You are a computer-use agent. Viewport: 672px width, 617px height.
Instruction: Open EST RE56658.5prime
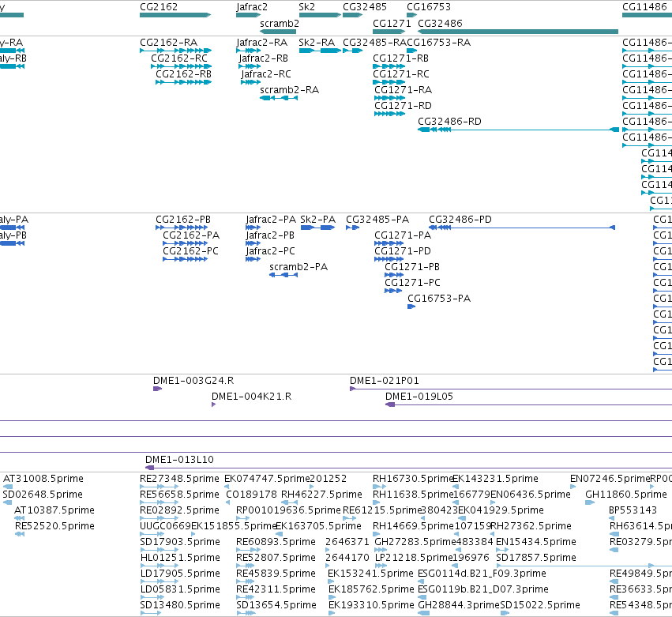coord(160,502)
